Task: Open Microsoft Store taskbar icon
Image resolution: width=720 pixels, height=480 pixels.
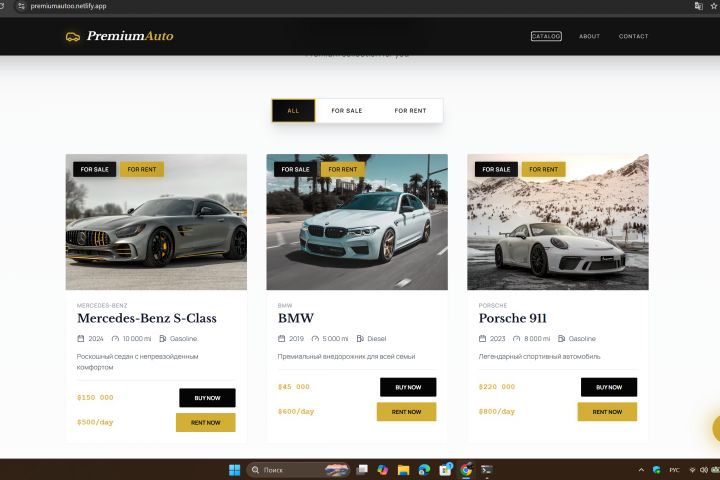Action: pos(445,469)
